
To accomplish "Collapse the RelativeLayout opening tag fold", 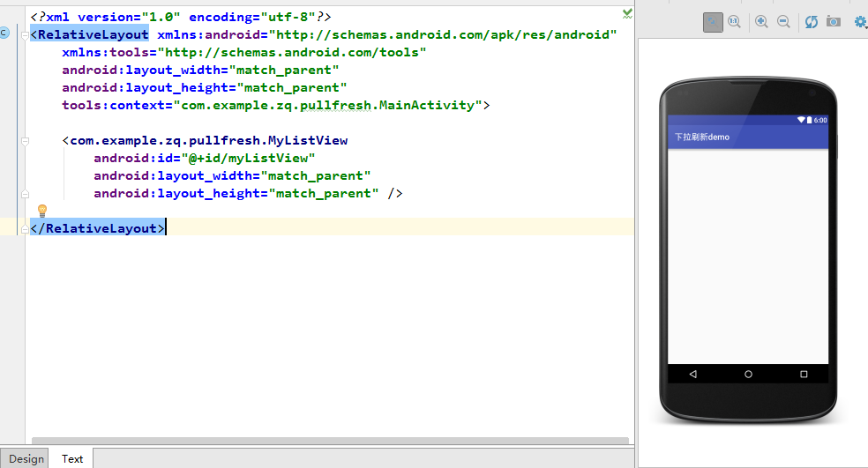I will [25, 36].
